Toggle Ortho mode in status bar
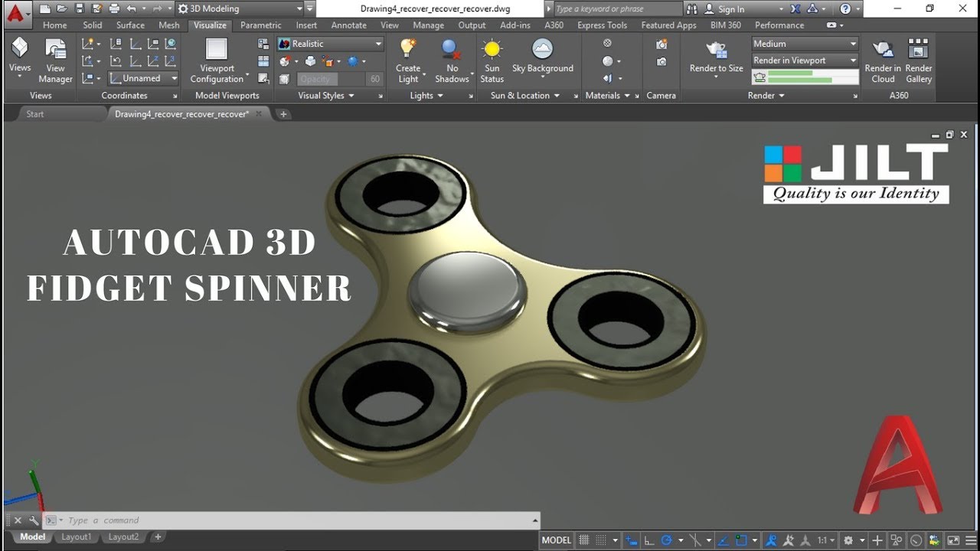The width and height of the screenshot is (980, 551). [x=649, y=540]
